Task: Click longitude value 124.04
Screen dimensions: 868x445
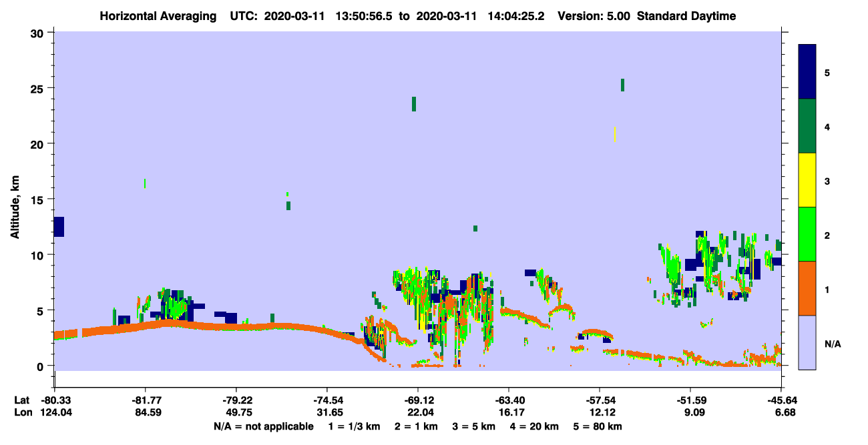Action: (55, 412)
